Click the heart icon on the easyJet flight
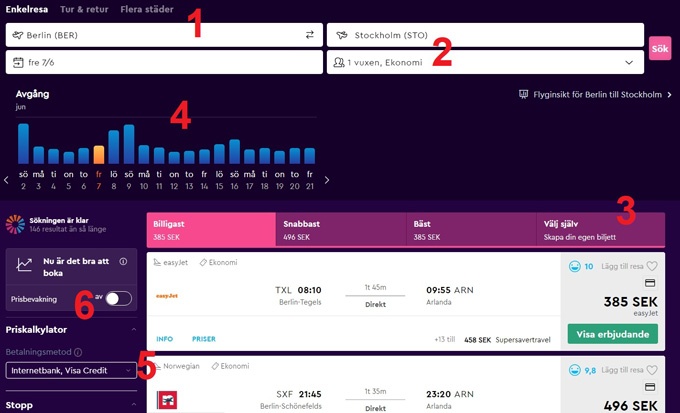The image size is (680, 413). pos(652,266)
